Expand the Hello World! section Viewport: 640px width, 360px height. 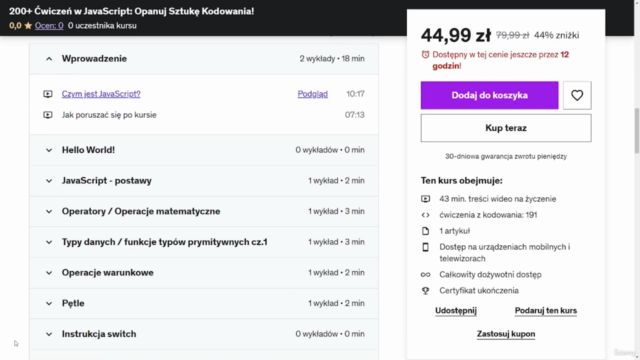tap(204, 150)
